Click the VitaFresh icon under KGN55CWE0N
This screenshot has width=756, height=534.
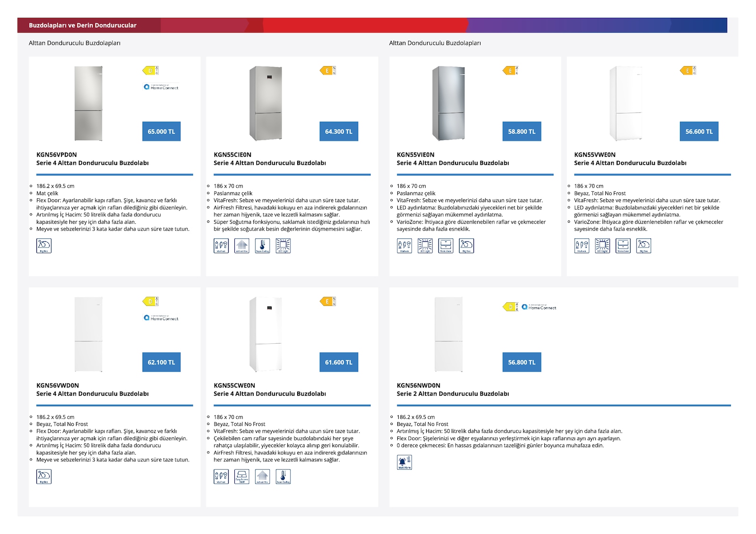[221, 477]
